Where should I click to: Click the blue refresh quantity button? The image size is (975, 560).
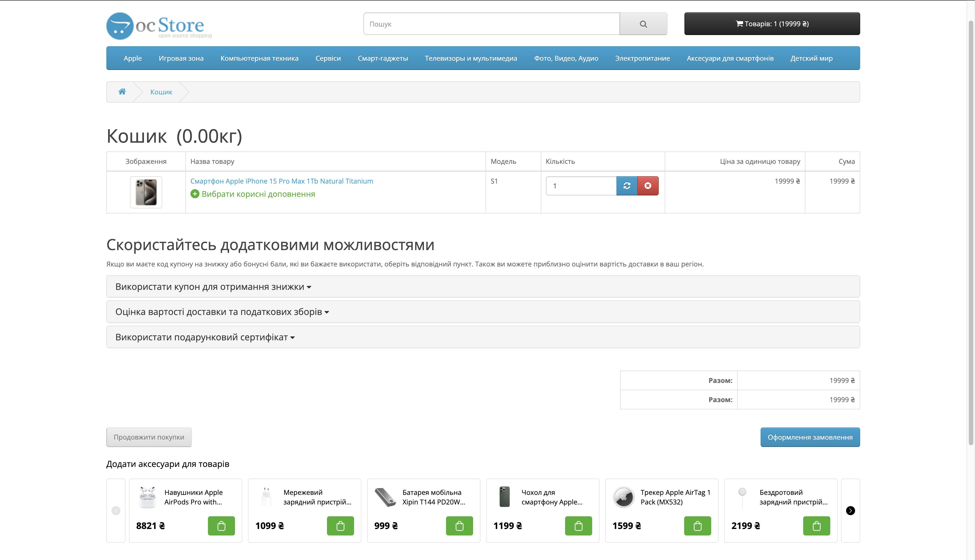(x=627, y=186)
